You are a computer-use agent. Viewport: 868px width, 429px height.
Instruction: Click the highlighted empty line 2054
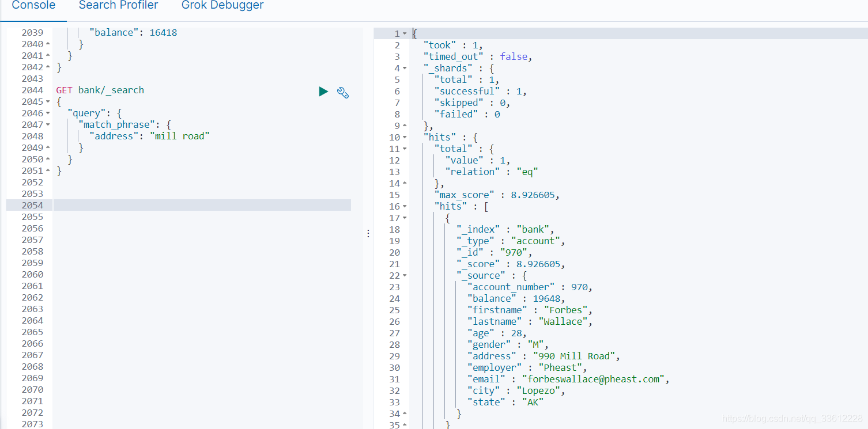pos(173,205)
